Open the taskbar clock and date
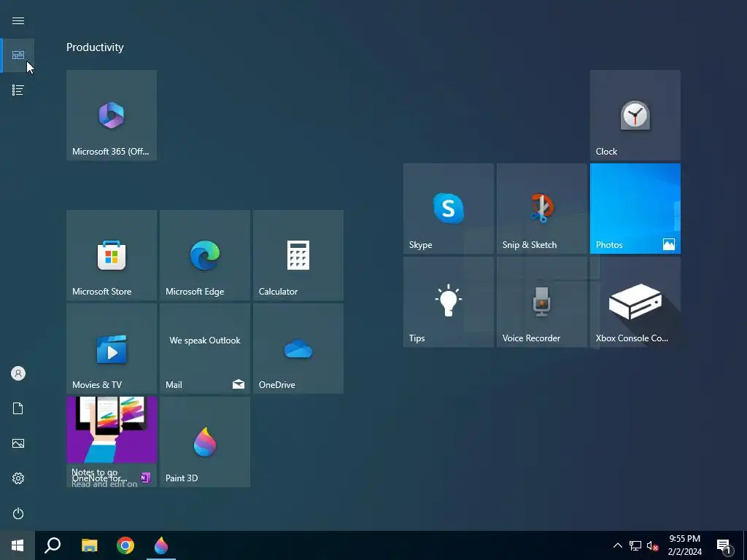The width and height of the screenshot is (747, 560). (684, 545)
